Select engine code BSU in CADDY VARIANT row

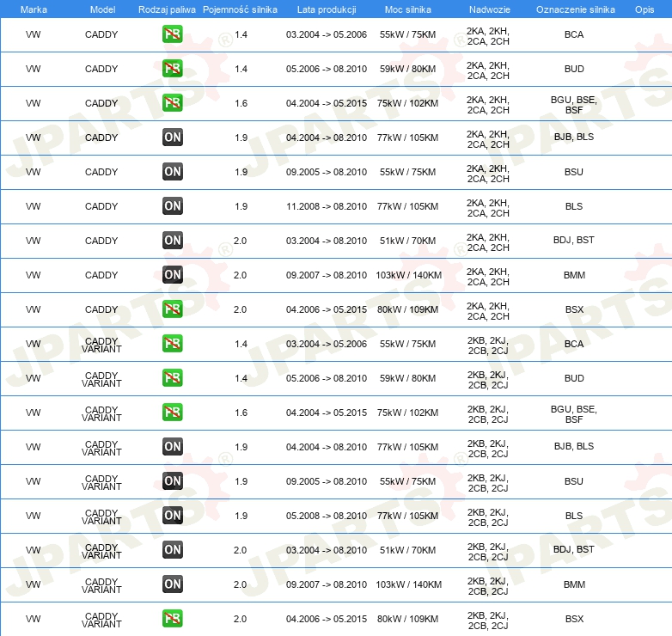(x=574, y=481)
